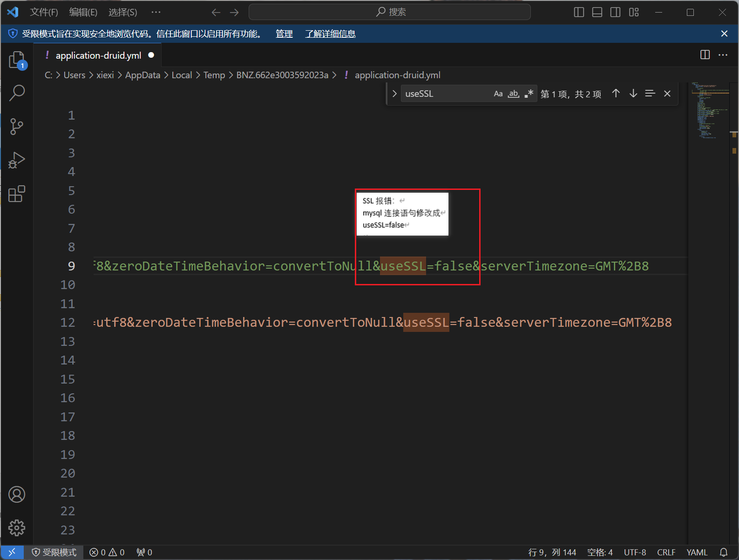Viewport: 739px width, 560px height.
Task: Click the application-druid.yml breadcrumb item
Action: coord(393,75)
